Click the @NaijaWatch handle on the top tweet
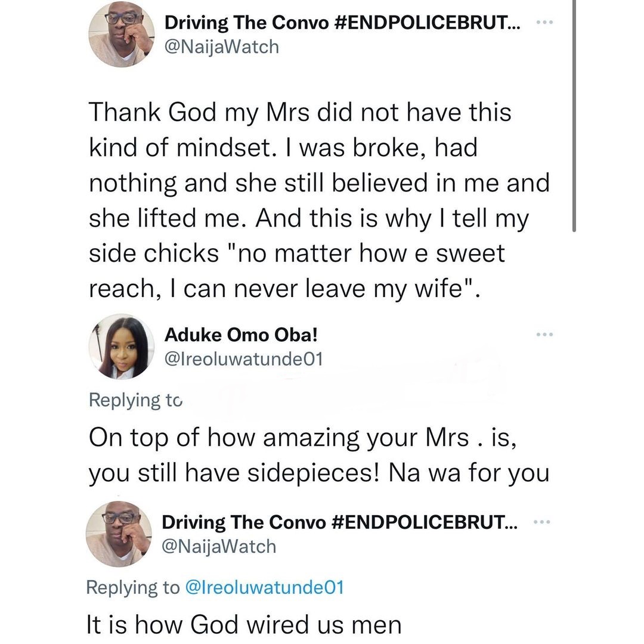The height and width of the screenshot is (644, 644). pos(221,47)
